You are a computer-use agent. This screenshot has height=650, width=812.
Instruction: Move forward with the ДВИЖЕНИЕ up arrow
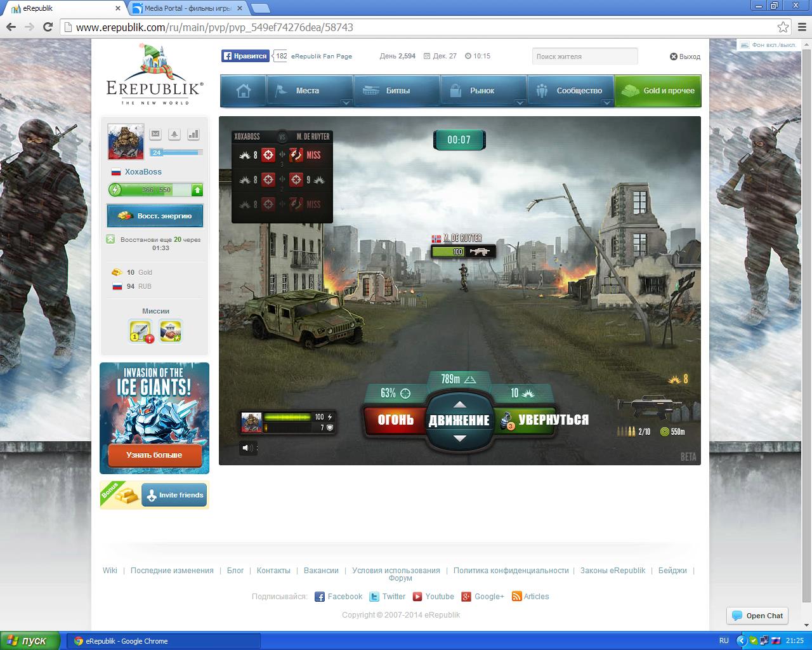point(460,404)
